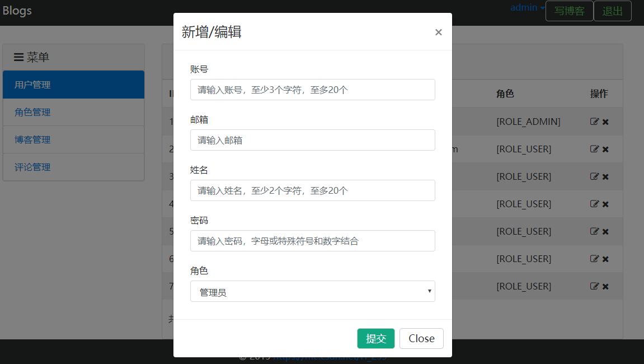Viewport: 644px width, 364px height.
Task: Delete the first user via x icon
Action: (x=605, y=122)
